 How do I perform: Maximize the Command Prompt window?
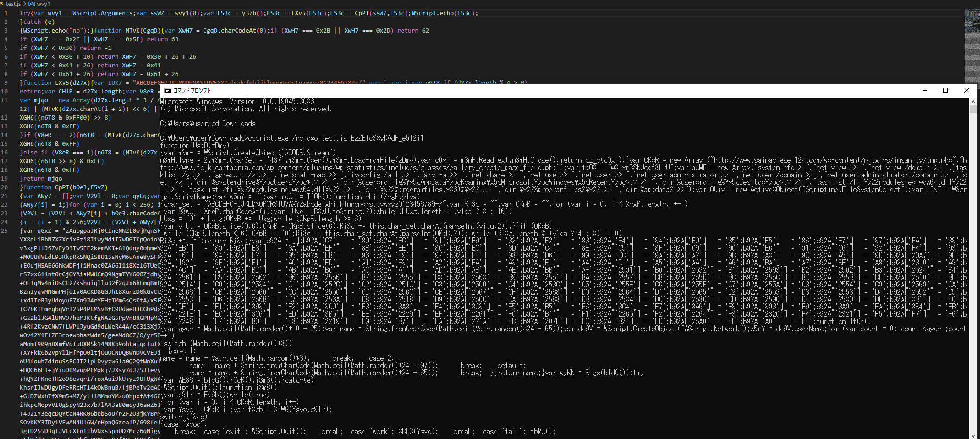[x=946, y=90]
